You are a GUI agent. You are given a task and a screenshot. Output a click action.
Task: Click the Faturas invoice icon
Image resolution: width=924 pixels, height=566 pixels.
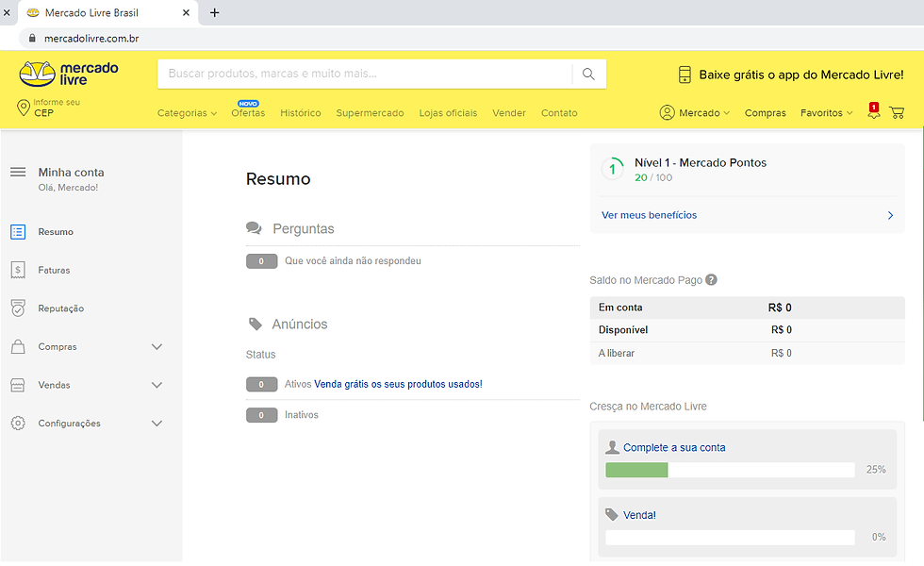click(x=18, y=270)
